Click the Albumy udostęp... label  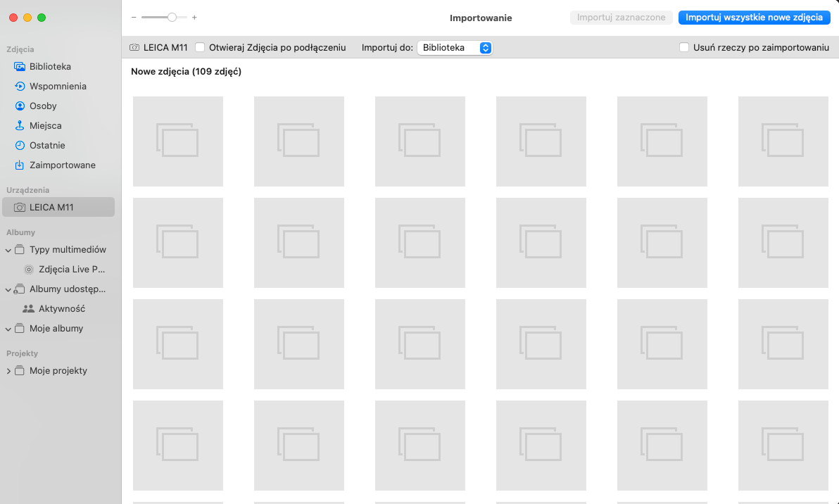68,289
